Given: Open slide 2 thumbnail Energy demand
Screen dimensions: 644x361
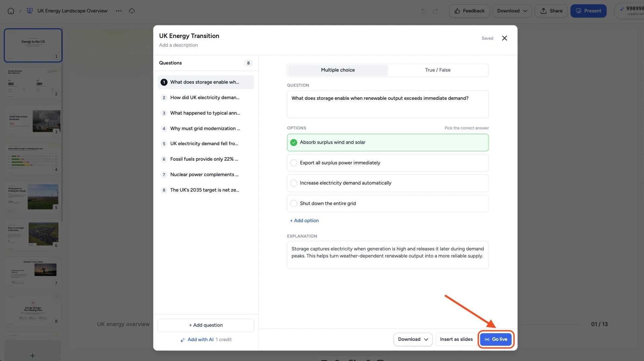Looking at the screenshot, I should click(33, 83).
